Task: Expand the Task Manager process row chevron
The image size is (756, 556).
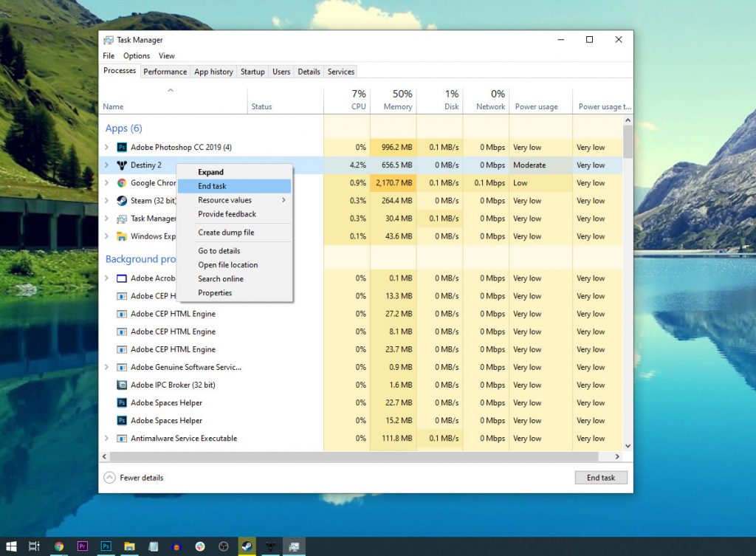Action: pyautogui.click(x=106, y=219)
